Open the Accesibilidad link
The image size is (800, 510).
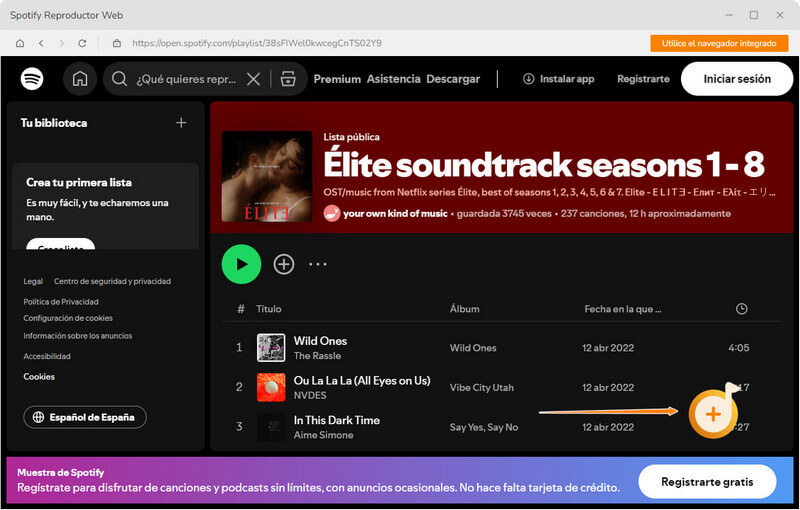pyautogui.click(x=47, y=356)
